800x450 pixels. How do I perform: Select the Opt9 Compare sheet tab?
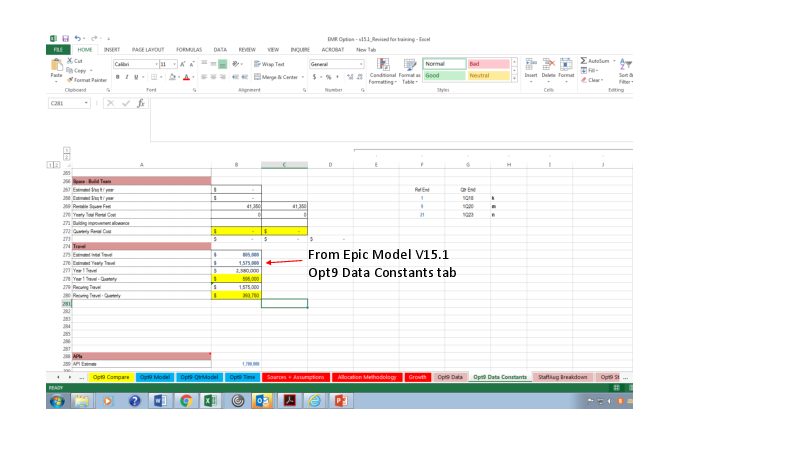pos(111,377)
